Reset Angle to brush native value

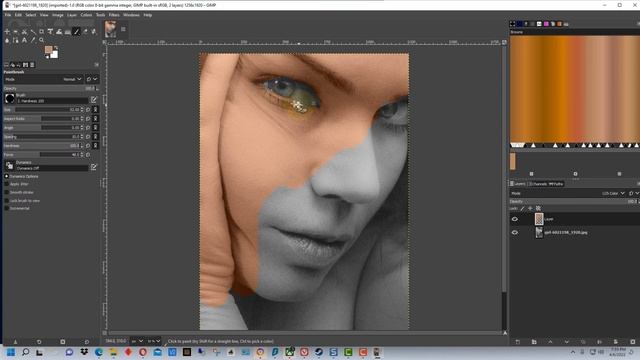coord(88,127)
